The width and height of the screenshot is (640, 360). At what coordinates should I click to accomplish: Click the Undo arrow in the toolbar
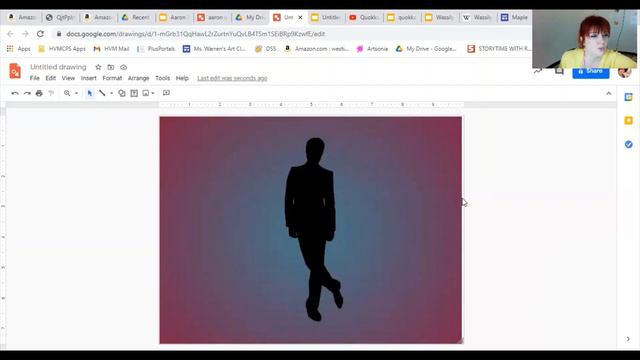point(15,93)
